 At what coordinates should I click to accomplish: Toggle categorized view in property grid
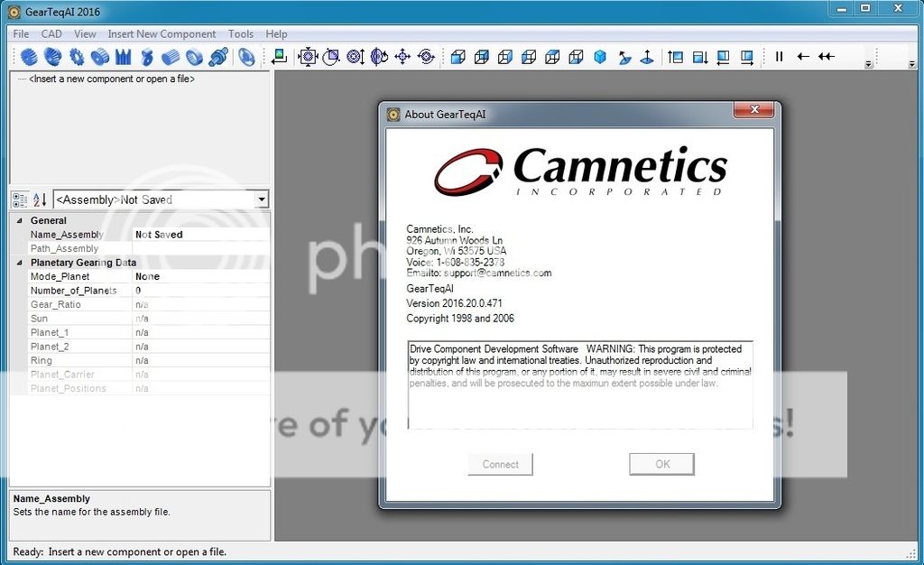coord(20,199)
